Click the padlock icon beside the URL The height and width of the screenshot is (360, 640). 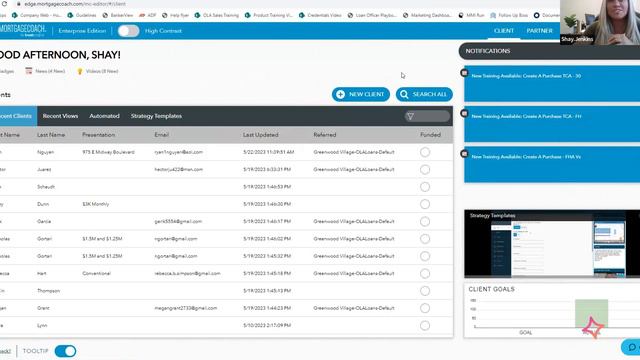18,4
